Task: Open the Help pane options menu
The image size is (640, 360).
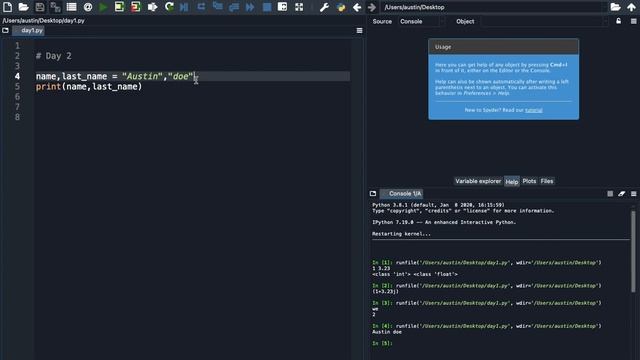Action: [x=633, y=21]
